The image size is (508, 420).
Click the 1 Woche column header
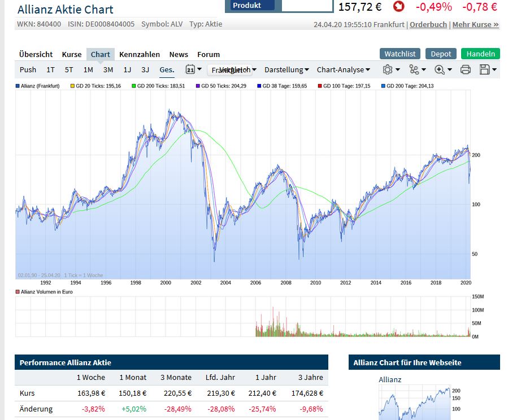click(91, 377)
